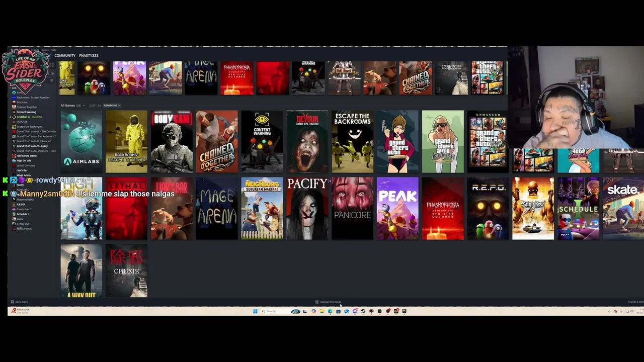The height and width of the screenshot is (362, 644).
Task: Collapse the ALL category in library sidebar
Action: [14, 88]
